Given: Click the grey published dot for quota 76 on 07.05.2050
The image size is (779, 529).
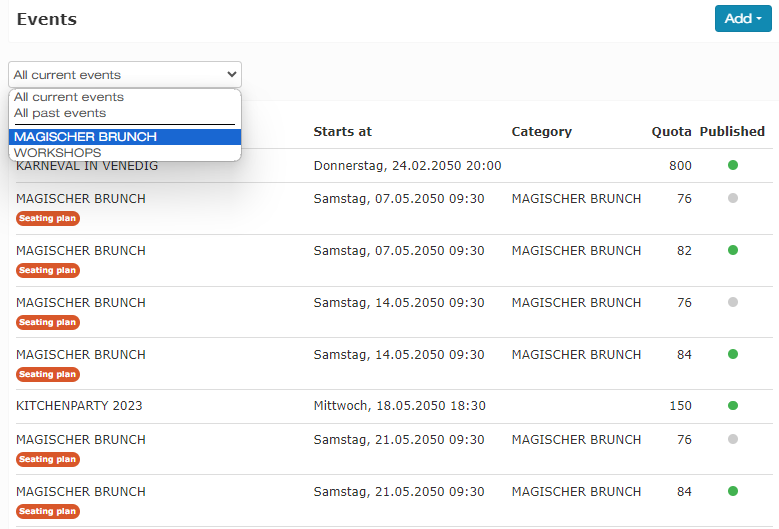Looking at the screenshot, I should tap(733, 198).
